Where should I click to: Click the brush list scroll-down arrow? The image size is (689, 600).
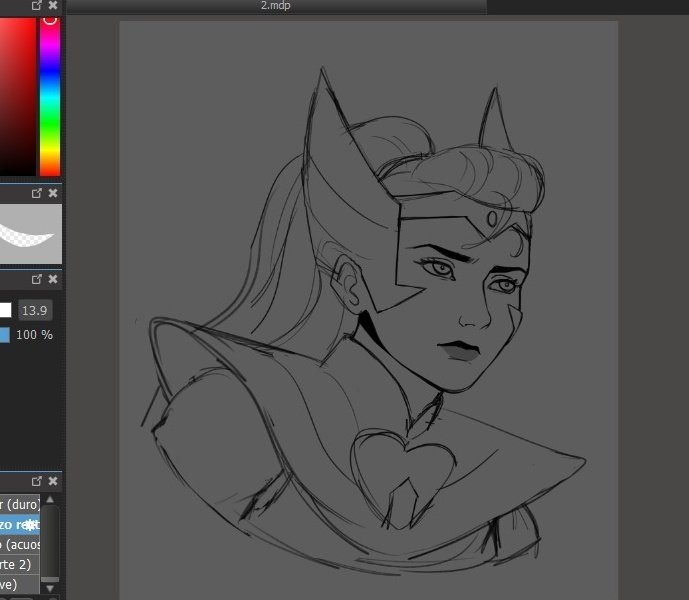tap(50, 588)
